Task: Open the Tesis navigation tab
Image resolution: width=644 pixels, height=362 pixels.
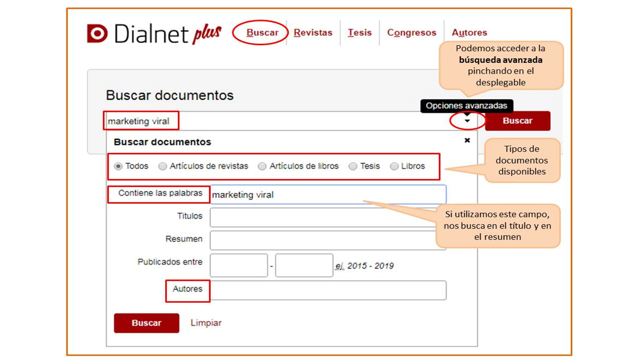Action: coord(359,33)
